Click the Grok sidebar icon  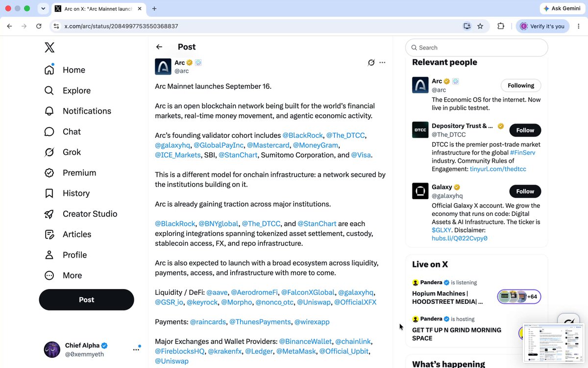point(49,152)
